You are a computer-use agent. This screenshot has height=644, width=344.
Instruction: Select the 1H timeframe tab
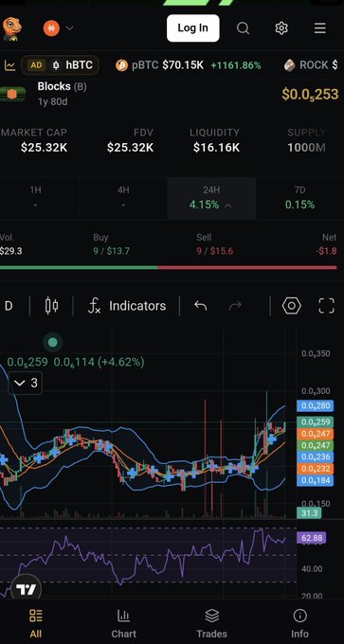tap(35, 198)
